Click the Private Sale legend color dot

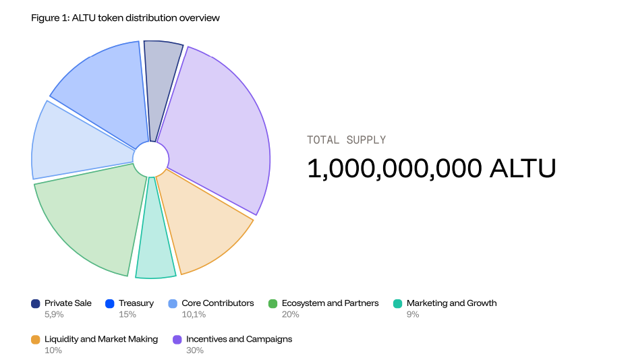tap(36, 304)
